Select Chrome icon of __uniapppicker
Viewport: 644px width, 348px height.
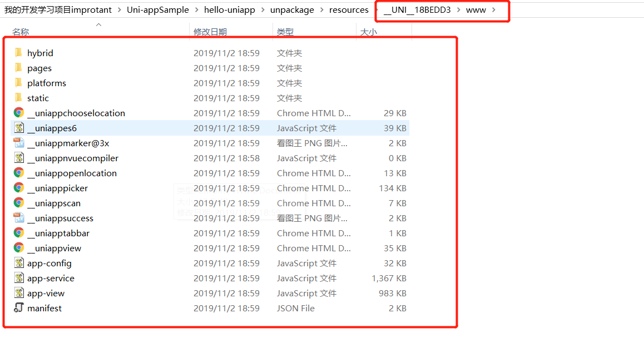click(x=19, y=187)
